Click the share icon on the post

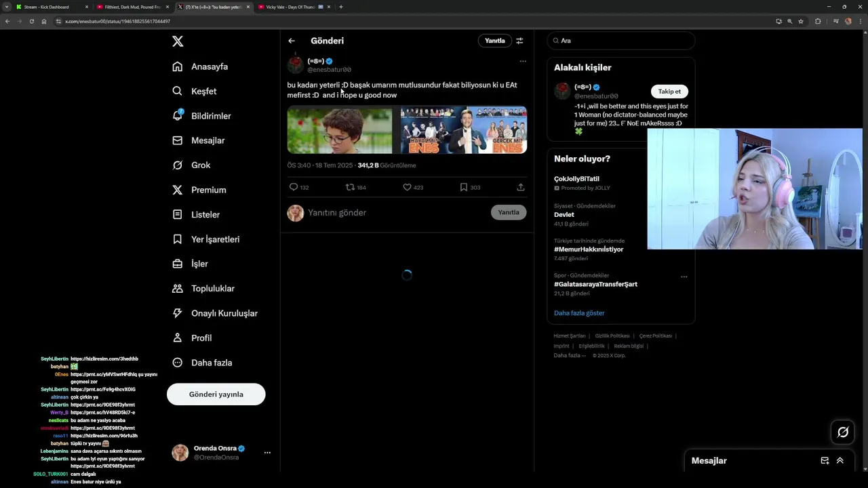click(x=521, y=187)
